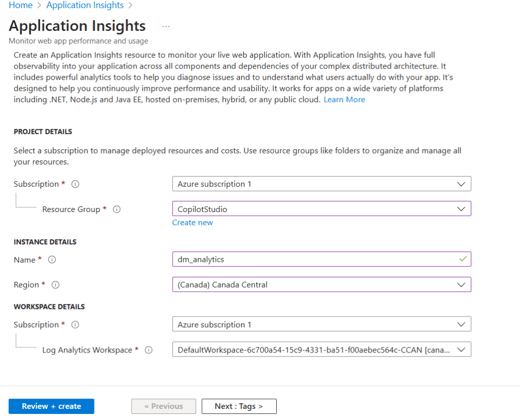Viewport: 520px width, 420px height.
Task: Click the green checkmark in the Name field
Action: pos(464,259)
